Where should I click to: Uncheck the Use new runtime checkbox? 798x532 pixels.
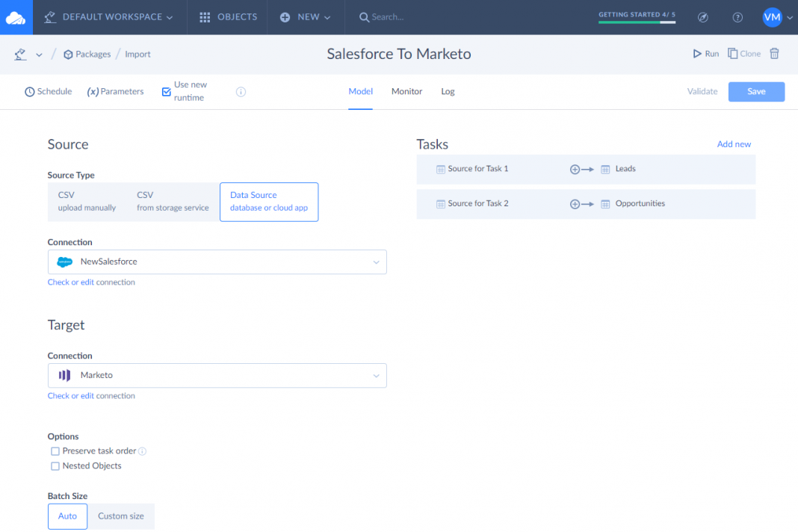[166, 91]
